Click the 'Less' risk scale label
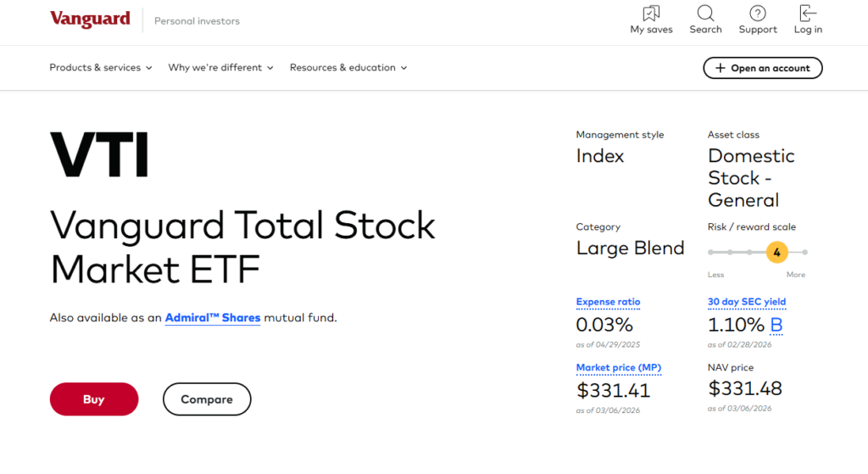This screenshot has width=868, height=474. tap(715, 275)
